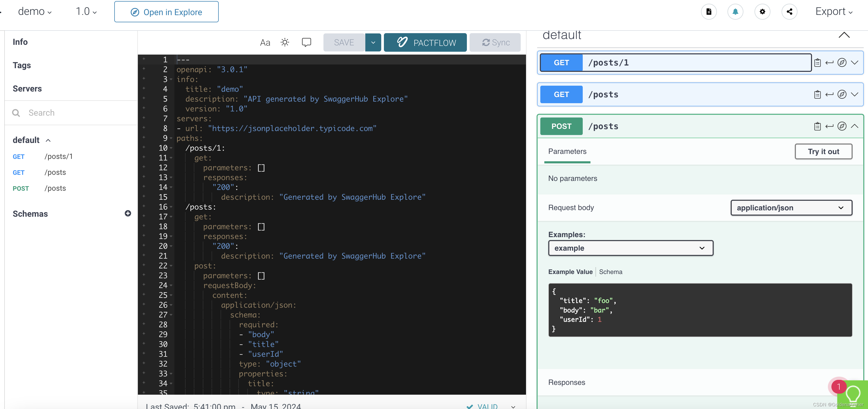Open the Export dropdown menu
868x409 pixels.
pos(834,11)
